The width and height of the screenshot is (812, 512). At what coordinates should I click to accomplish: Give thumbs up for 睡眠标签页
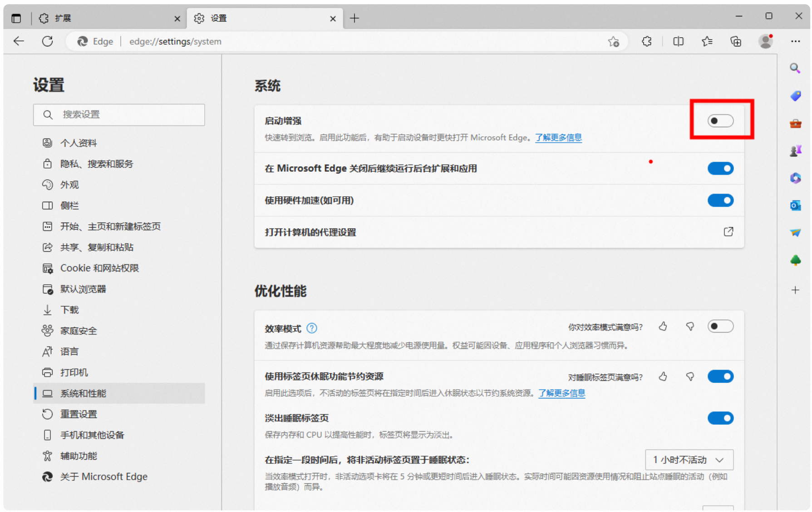(663, 377)
